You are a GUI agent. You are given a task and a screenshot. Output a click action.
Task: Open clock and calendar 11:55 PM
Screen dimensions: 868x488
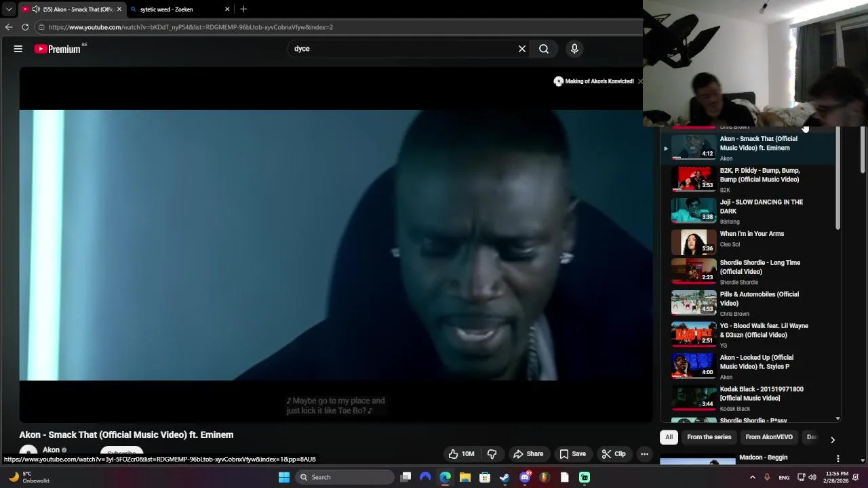tap(837, 477)
